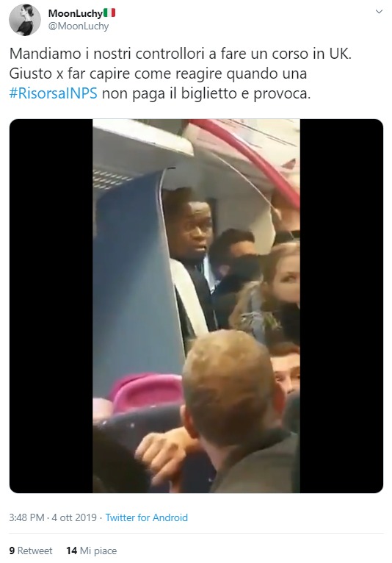Click the MoonLuchy display name
Image resolution: width=392 pixels, height=563 pixels.
coord(76,13)
